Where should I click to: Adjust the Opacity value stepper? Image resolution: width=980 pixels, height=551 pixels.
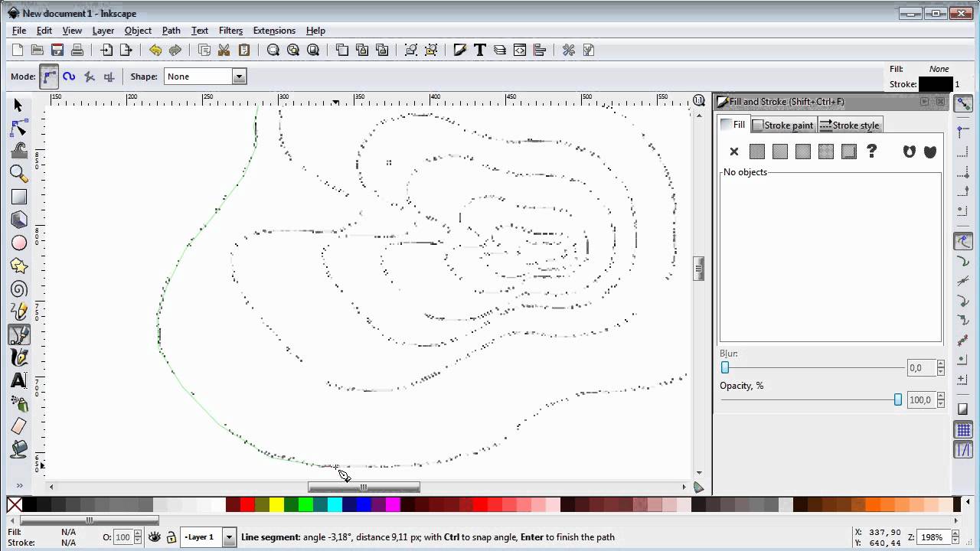tap(941, 400)
